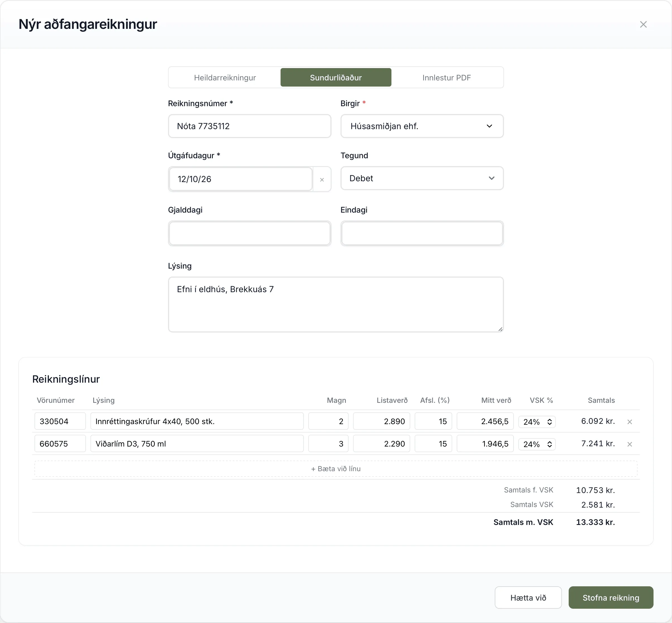The image size is (672, 623).
Task: Add a line with Bæta við línu
Action: tap(336, 469)
